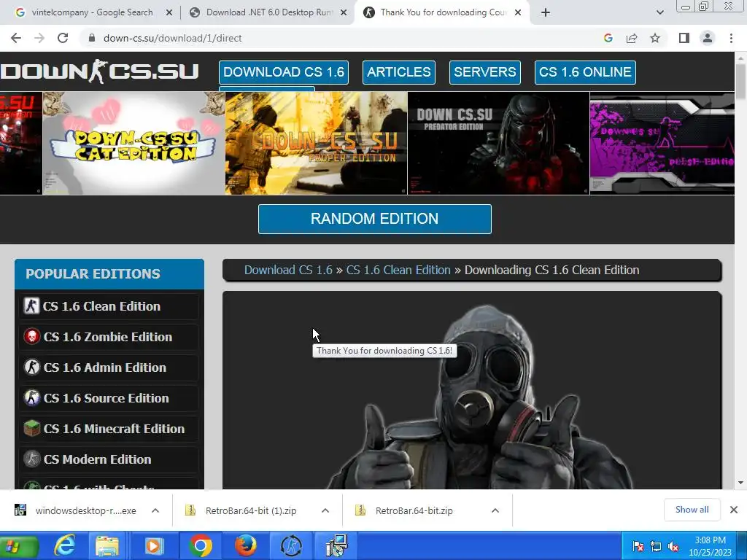Open Chrome profile avatar

coord(708,38)
